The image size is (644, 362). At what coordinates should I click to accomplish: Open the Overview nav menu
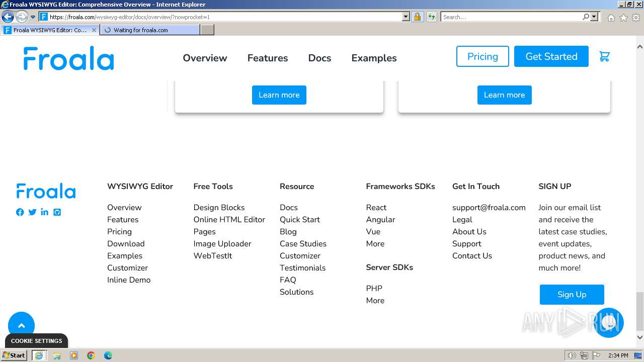(205, 58)
